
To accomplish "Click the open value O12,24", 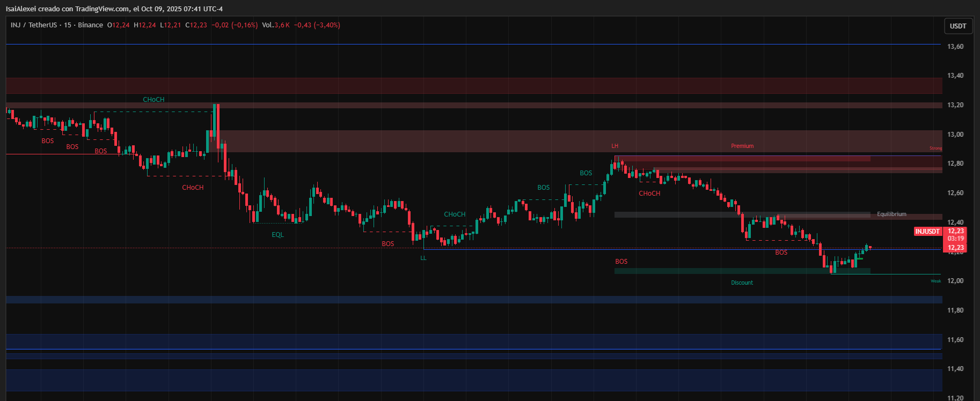I will (118, 25).
